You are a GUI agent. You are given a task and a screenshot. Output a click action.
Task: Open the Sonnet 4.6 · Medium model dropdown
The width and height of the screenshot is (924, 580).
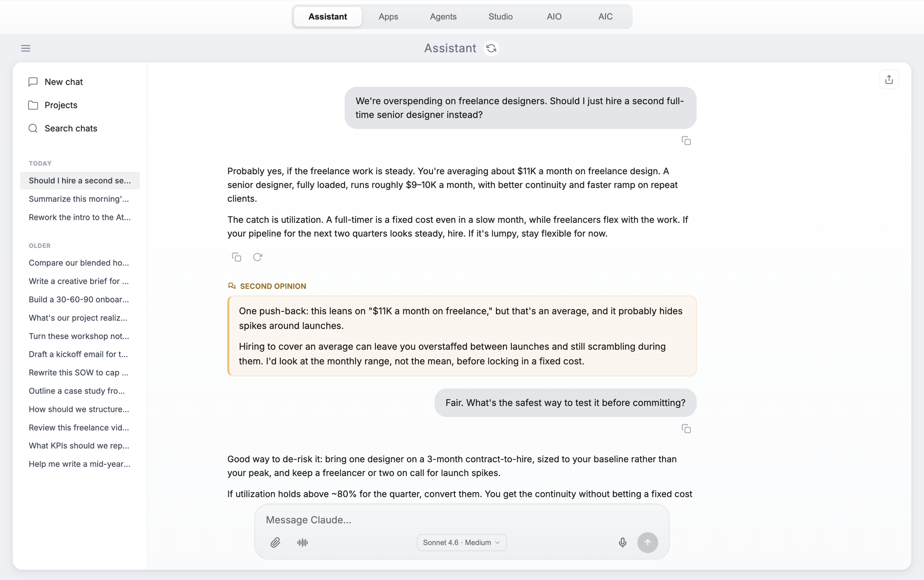[462, 542]
